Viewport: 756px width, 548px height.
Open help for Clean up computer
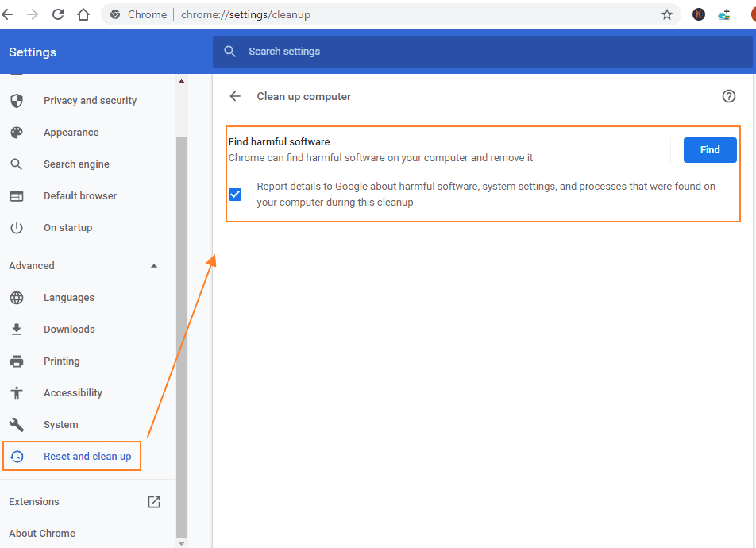[x=728, y=96]
